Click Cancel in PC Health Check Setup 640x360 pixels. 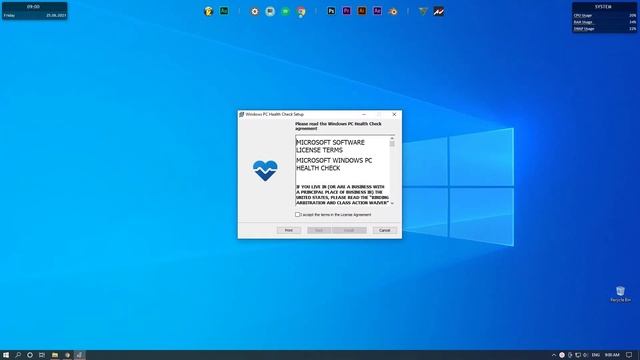[384, 230]
